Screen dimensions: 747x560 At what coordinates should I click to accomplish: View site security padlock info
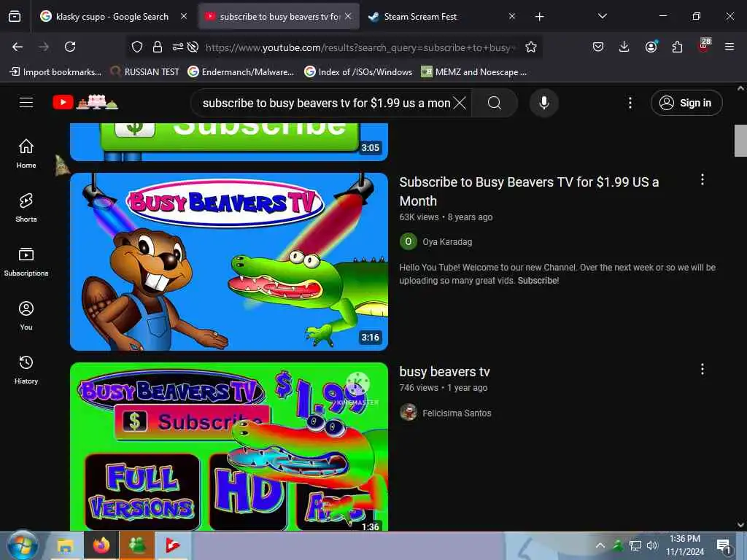point(158,47)
